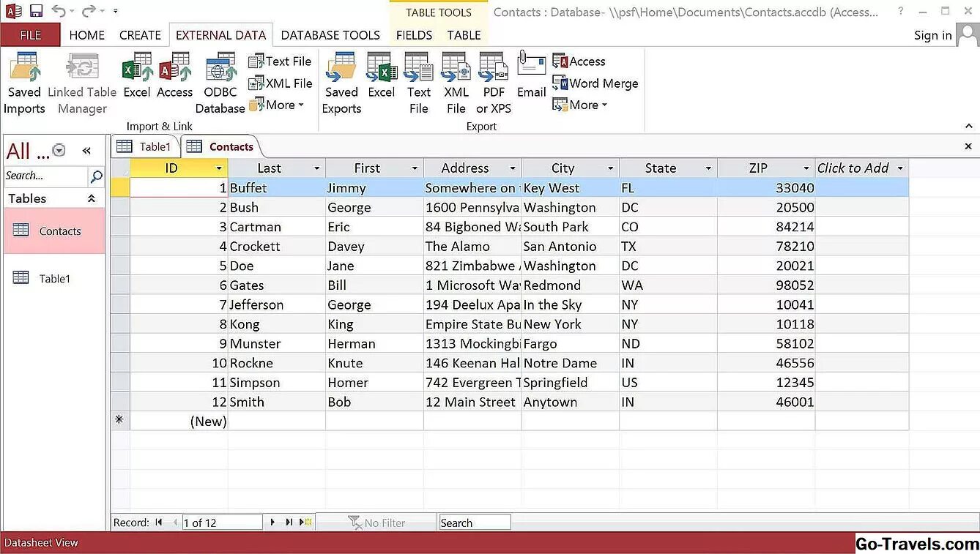
Task: Open the FILE tab
Action: pos(31,34)
